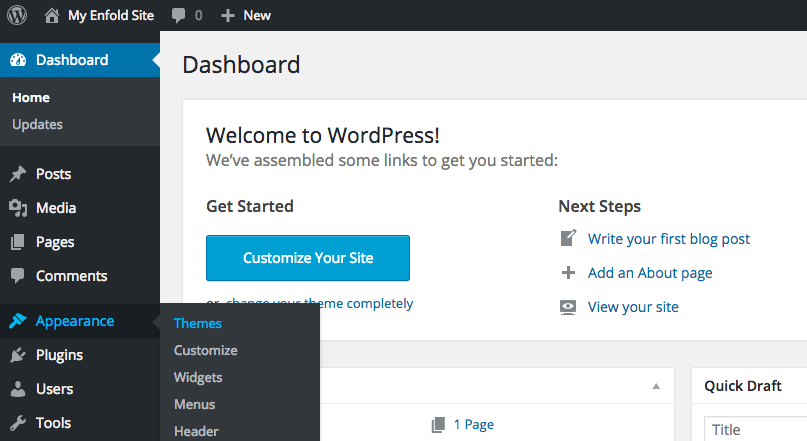This screenshot has width=807, height=441.
Task: Click the pencil icon beside Write your first blog post
Action: [x=568, y=238]
